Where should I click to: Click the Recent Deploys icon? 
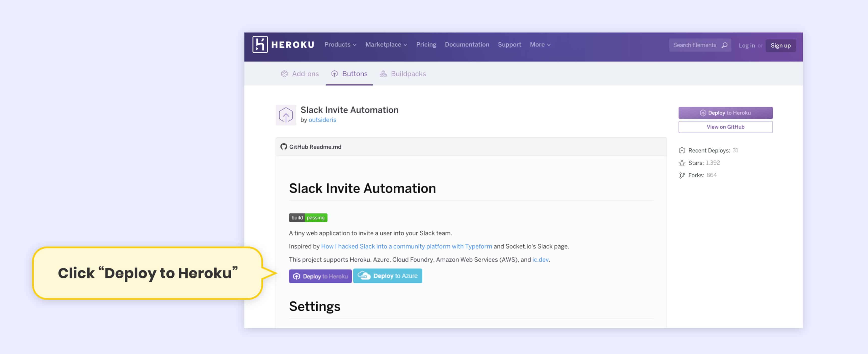pos(682,150)
